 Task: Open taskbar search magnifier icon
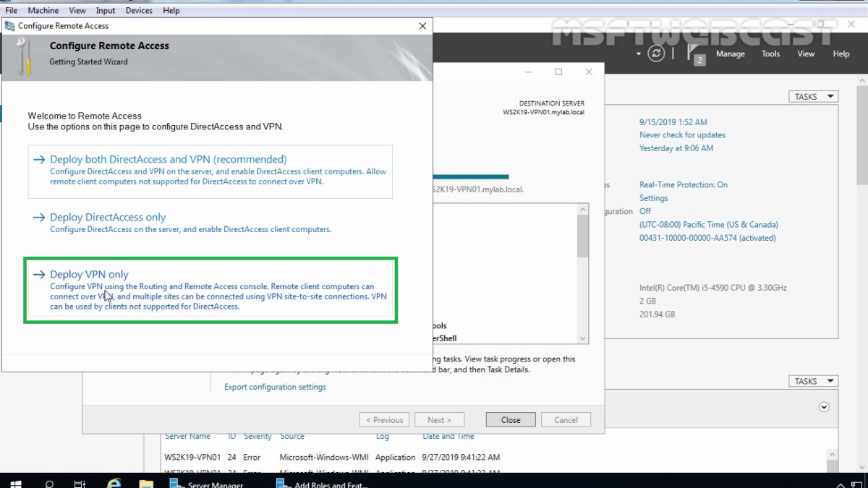[49, 484]
